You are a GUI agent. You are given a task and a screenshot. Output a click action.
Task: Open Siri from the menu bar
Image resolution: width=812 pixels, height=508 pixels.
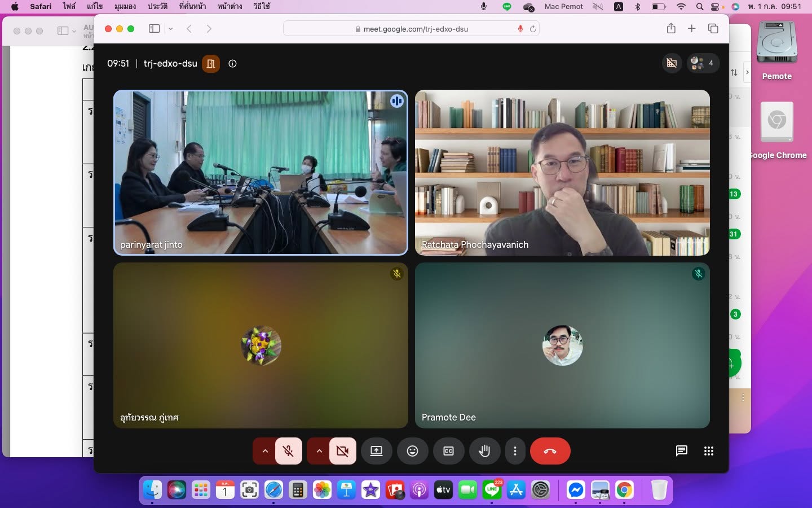point(735,7)
